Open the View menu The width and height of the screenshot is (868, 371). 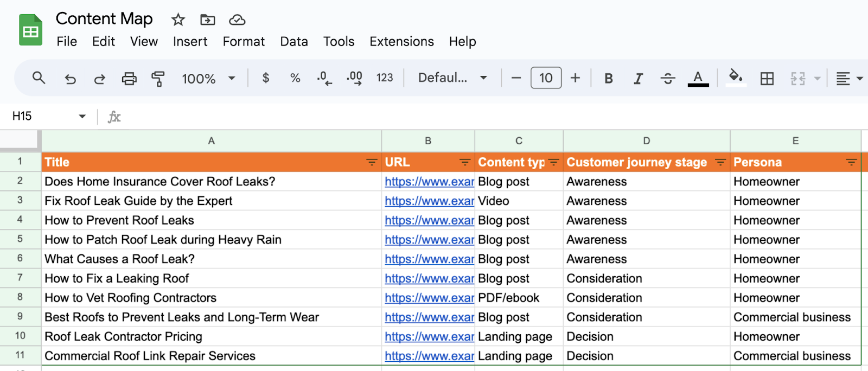click(x=144, y=42)
